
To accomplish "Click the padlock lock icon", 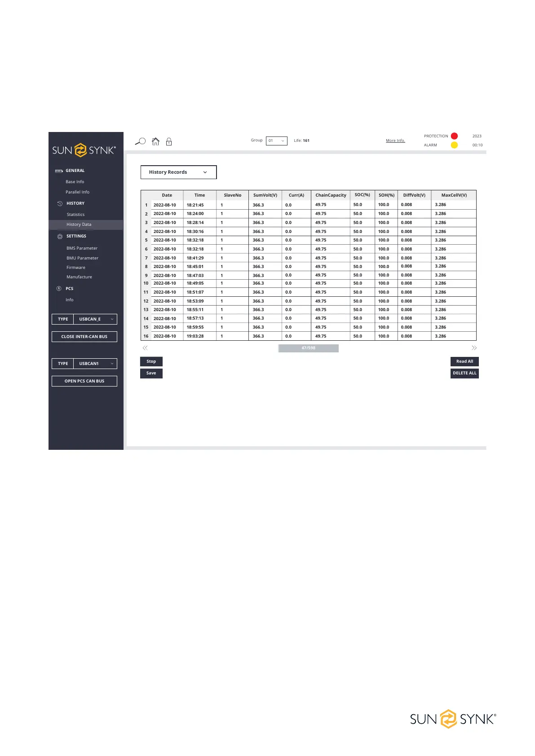I will 169,141.
